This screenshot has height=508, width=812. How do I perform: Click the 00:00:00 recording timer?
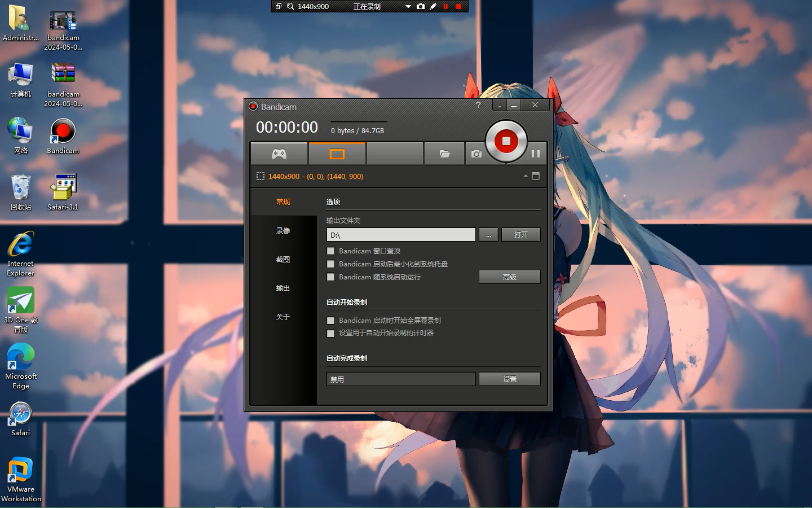pyautogui.click(x=287, y=128)
